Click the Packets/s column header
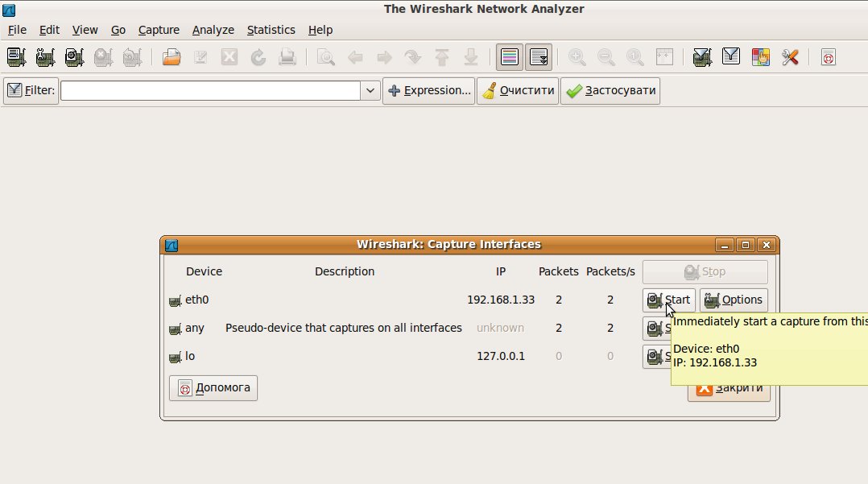Screen dimensions: 868x484 [610, 271]
